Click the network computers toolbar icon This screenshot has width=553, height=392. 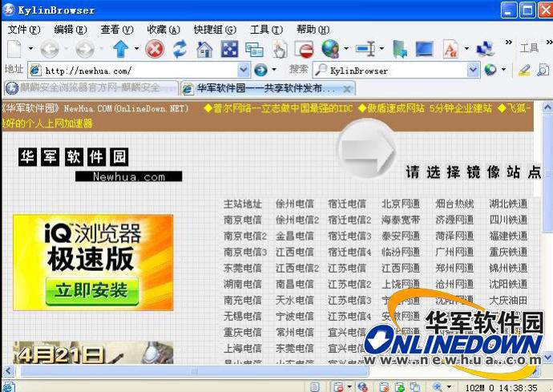click(486, 49)
